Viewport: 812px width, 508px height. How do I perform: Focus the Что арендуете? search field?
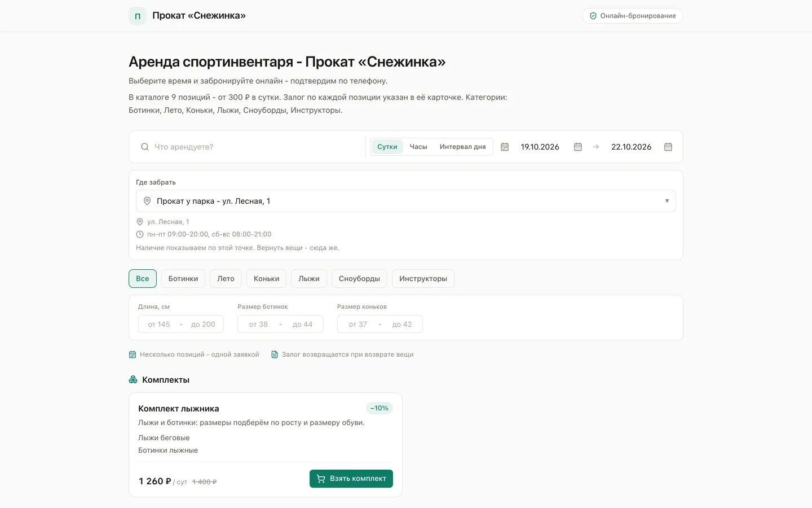point(257,147)
